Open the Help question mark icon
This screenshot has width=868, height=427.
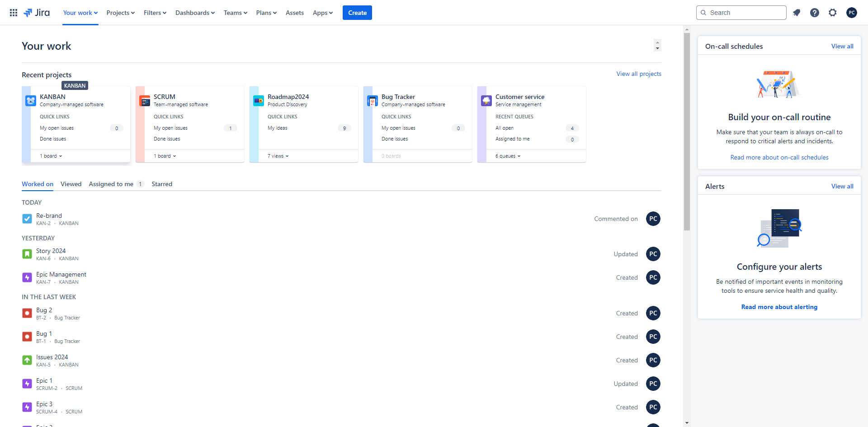[815, 13]
